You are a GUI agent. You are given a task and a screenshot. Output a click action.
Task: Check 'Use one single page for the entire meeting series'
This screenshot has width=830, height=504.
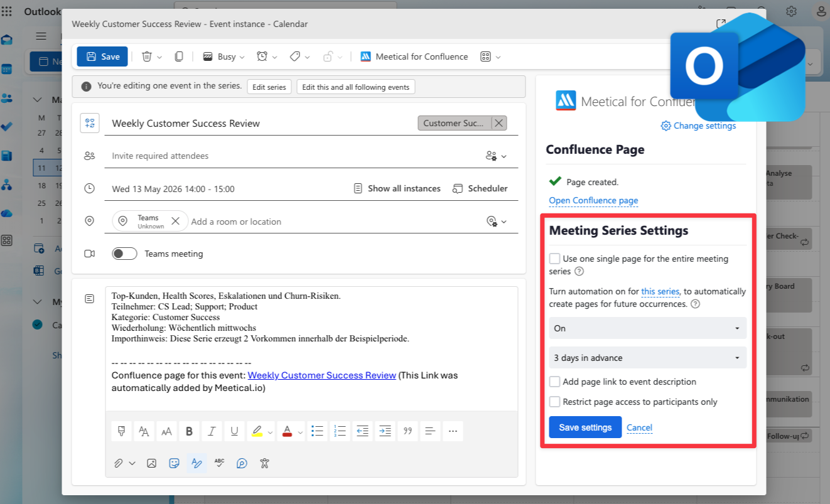tap(554, 259)
